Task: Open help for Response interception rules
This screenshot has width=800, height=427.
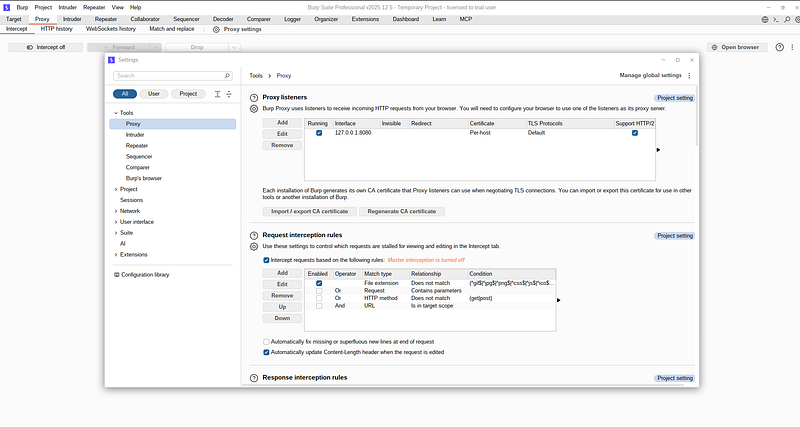Action: (254, 378)
